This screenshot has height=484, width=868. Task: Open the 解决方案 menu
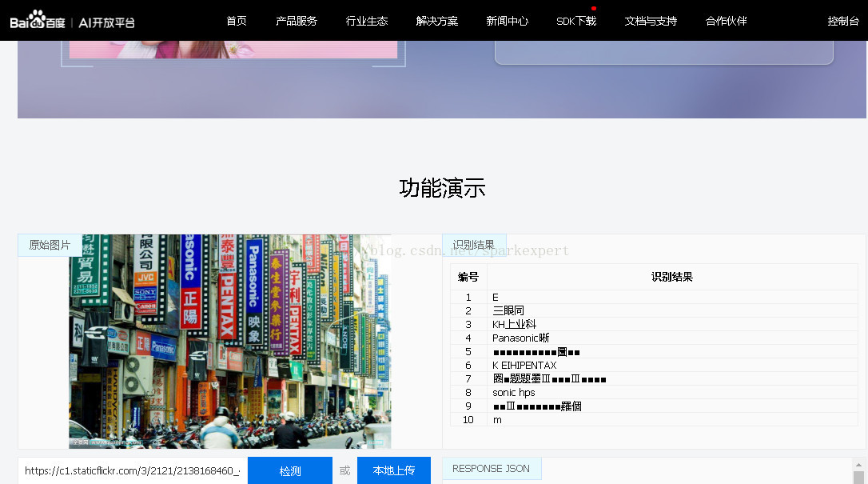pos(436,21)
